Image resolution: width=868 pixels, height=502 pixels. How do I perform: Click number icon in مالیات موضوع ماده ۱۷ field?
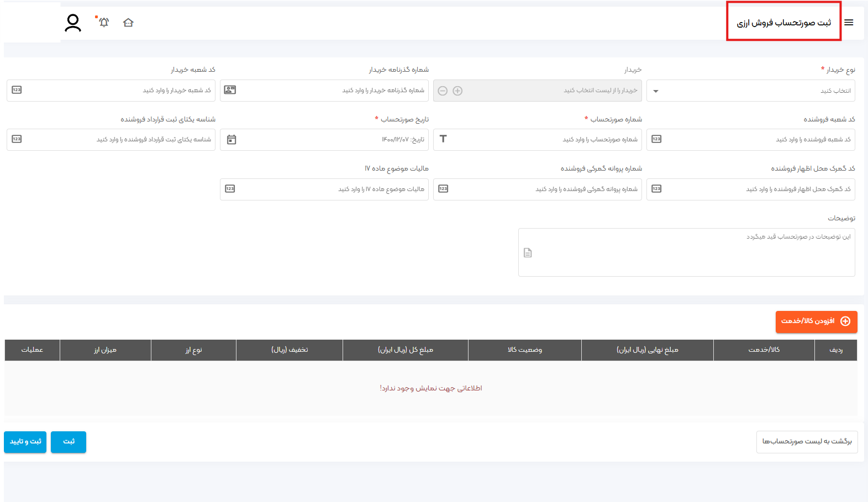(230, 189)
